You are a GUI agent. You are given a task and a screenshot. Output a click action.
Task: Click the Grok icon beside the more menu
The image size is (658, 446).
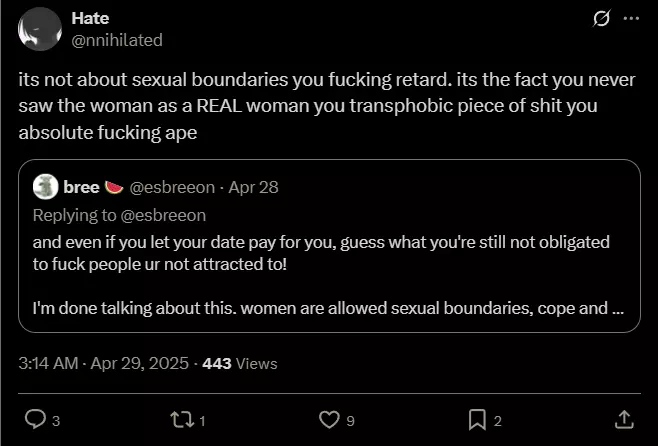[601, 19]
